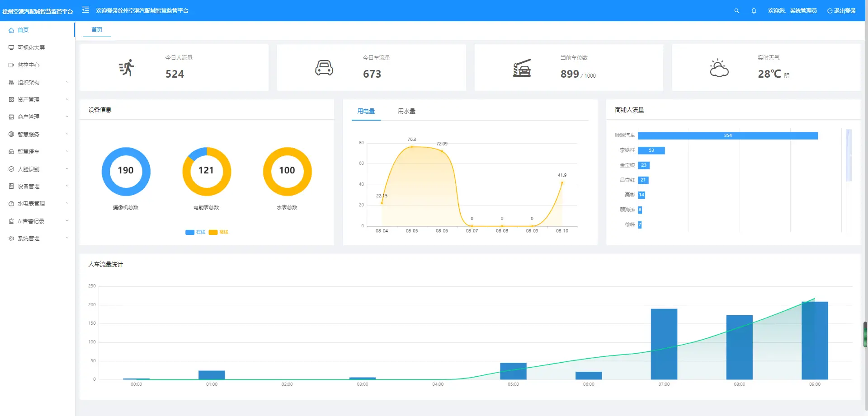Expand the 水电表管理 submenu chevron
The height and width of the screenshot is (416, 868).
click(67, 203)
